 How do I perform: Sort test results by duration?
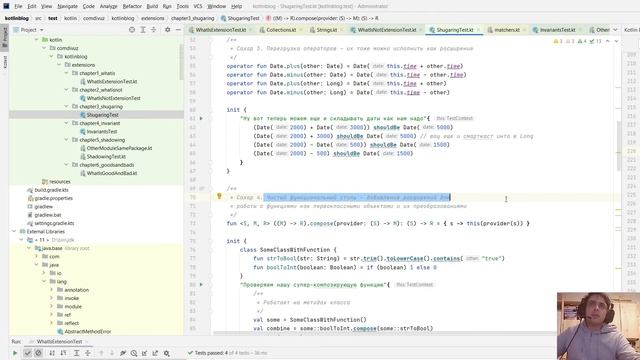[x=63, y=353]
